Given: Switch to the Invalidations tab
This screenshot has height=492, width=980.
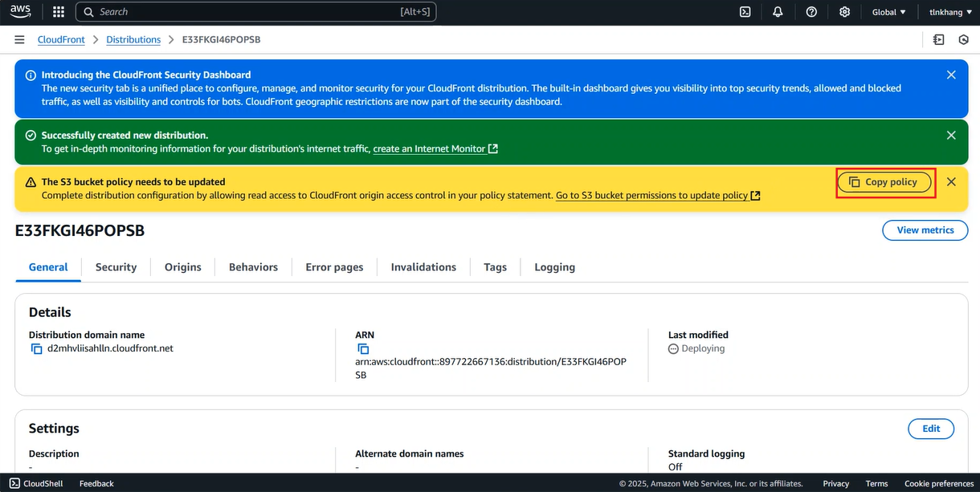Looking at the screenshot, I should [x=423, y=267].
